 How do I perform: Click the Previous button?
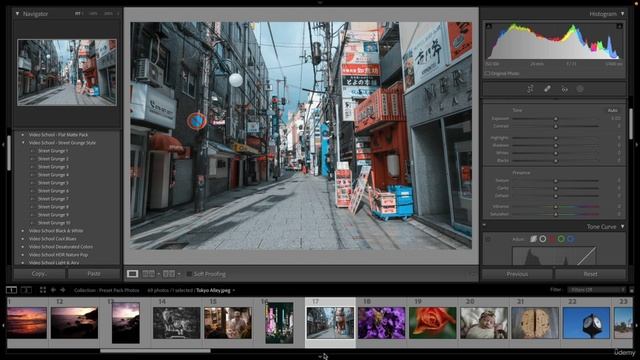pos(517,274)
